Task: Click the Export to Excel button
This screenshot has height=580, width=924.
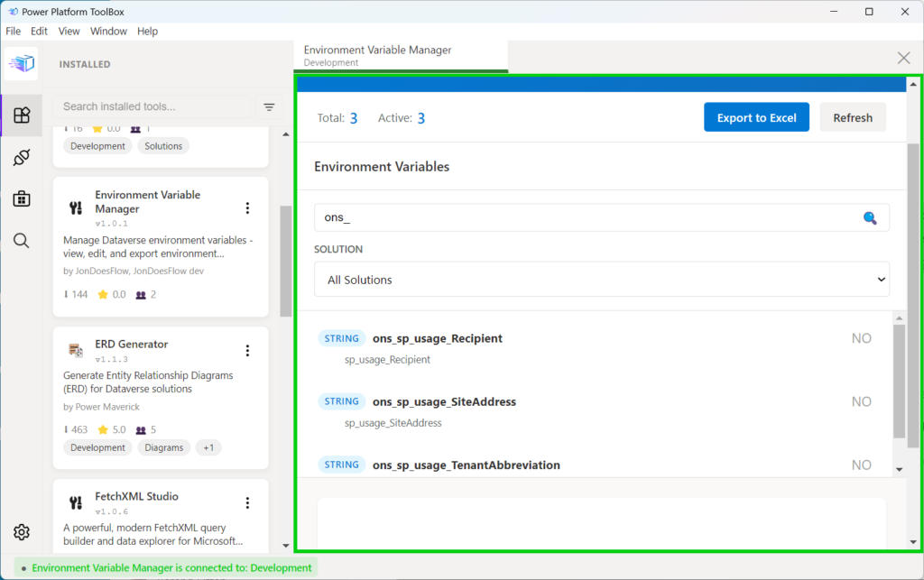Action: coord(756,117)
